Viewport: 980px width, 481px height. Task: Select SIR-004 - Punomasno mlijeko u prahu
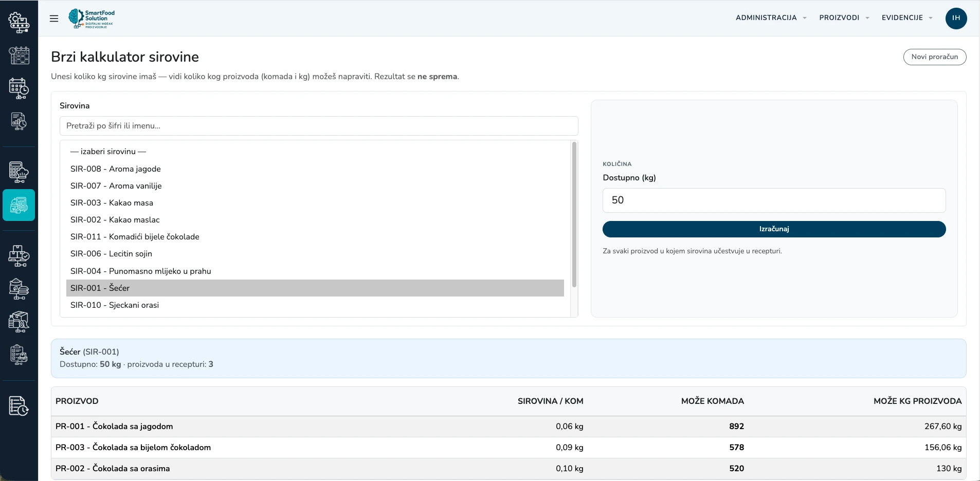coord(315,271)
